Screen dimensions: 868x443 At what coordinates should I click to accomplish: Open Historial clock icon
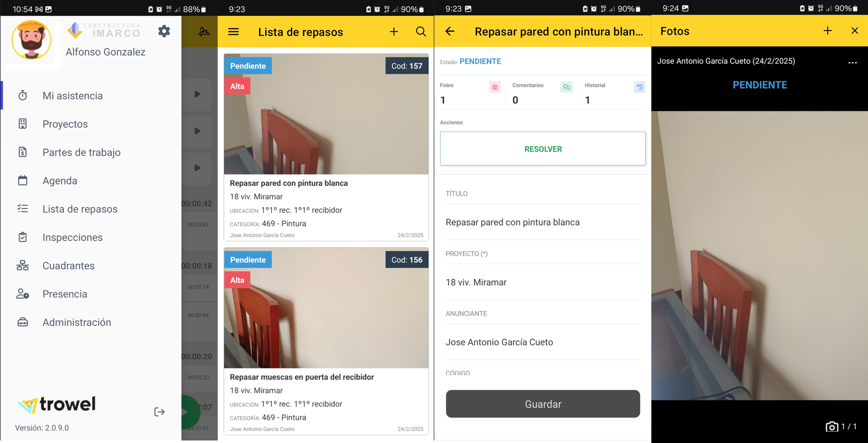point(639,87)
